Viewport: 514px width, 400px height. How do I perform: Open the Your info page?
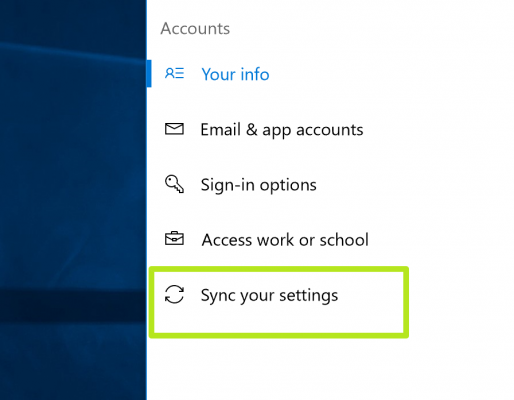pos(235,74)
